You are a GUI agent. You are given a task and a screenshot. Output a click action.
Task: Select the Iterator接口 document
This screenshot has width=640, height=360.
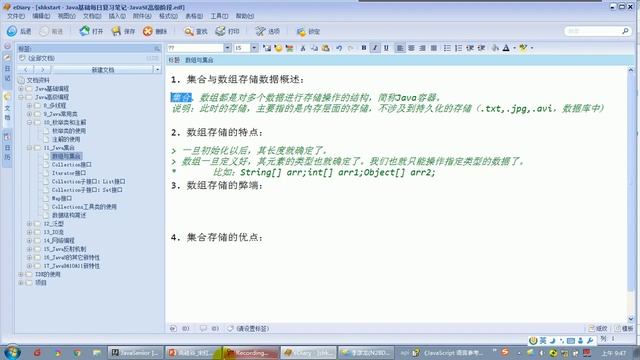(x=69, y=173)
